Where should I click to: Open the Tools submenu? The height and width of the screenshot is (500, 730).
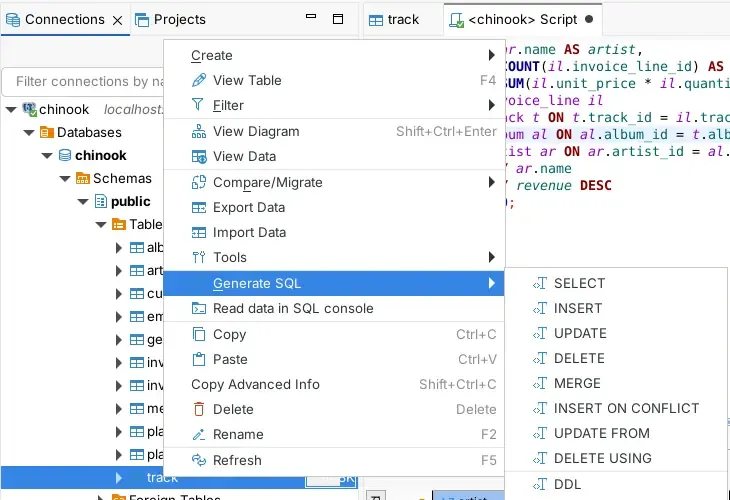tap(334, 257)
